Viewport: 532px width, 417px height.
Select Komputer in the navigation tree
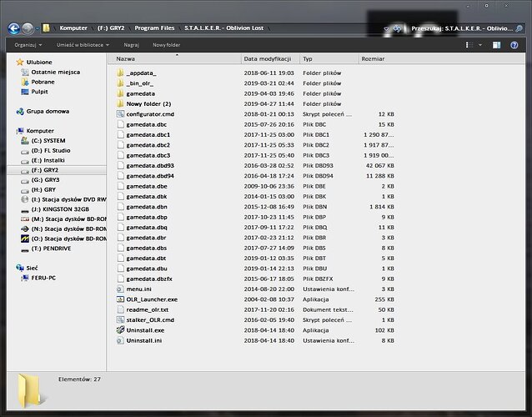pyautogui.click(x=40, y=131)
